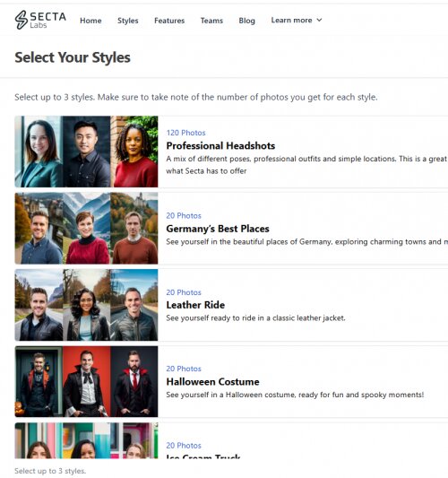The image size is (448, 478).
Task: Click the partially visible Ice Cream Truck thumbnail
Action: 87,440
